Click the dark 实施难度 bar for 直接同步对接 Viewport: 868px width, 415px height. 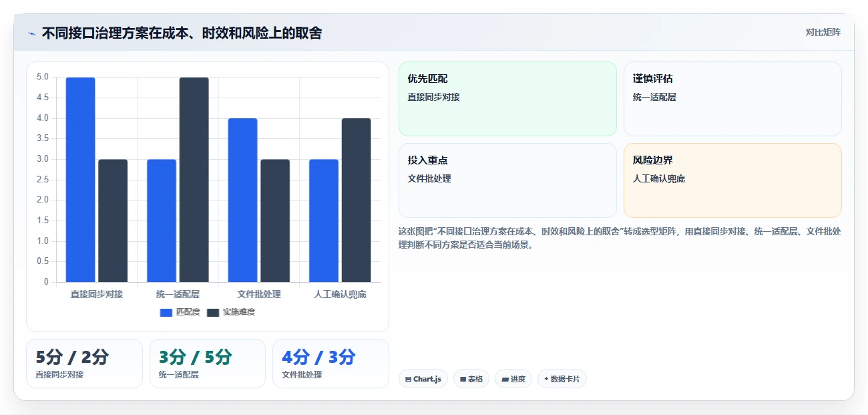coord(113,221)
